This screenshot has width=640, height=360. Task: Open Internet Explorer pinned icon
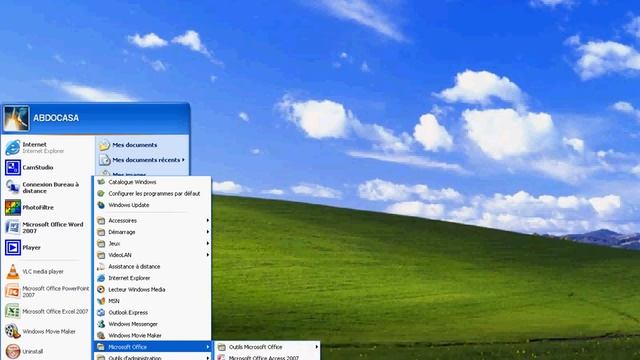click(13, 147)
